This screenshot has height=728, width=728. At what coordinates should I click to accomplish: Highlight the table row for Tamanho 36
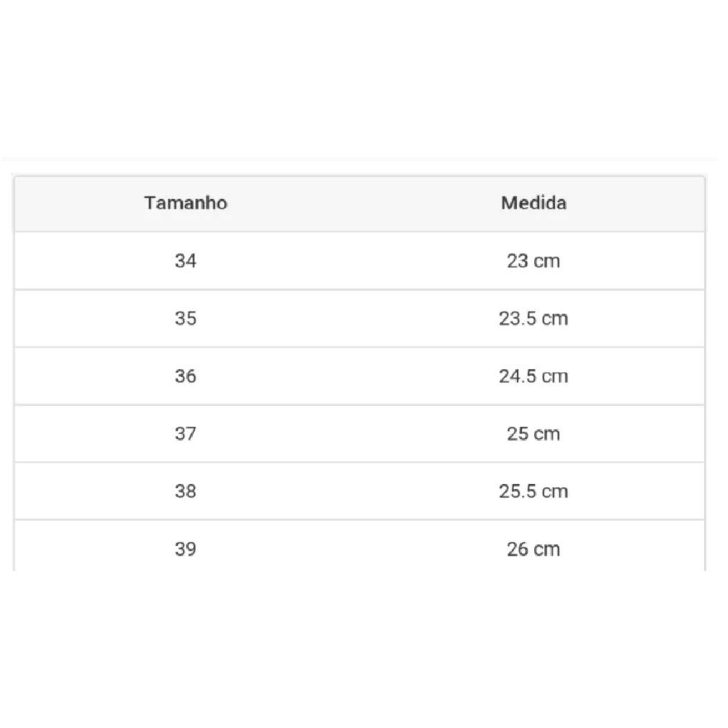pos(359,376)
